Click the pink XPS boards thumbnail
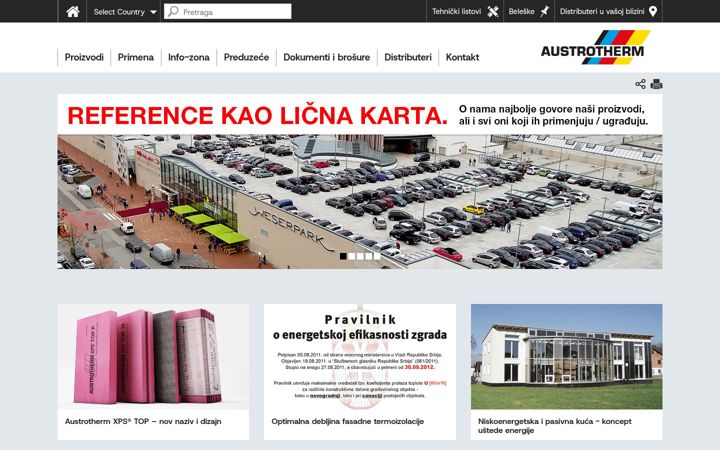The image size is (720, 450). coord(153,356)
